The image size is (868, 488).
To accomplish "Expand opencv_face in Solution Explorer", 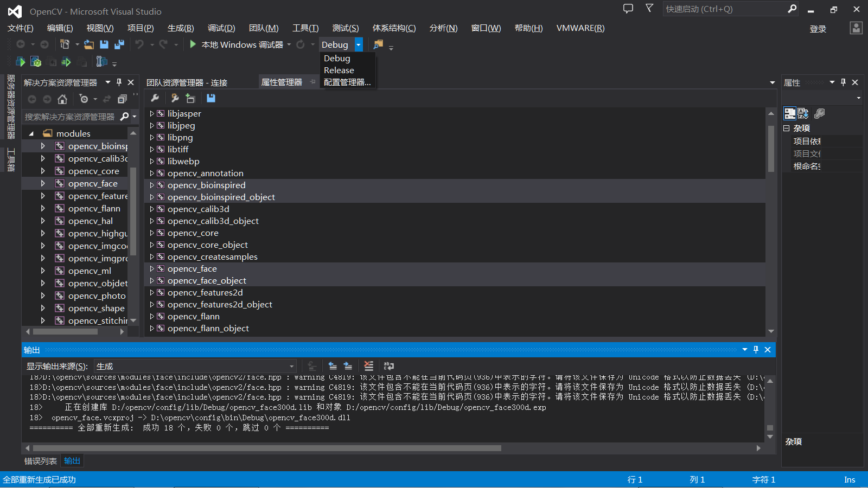I will tap(43, 183).
